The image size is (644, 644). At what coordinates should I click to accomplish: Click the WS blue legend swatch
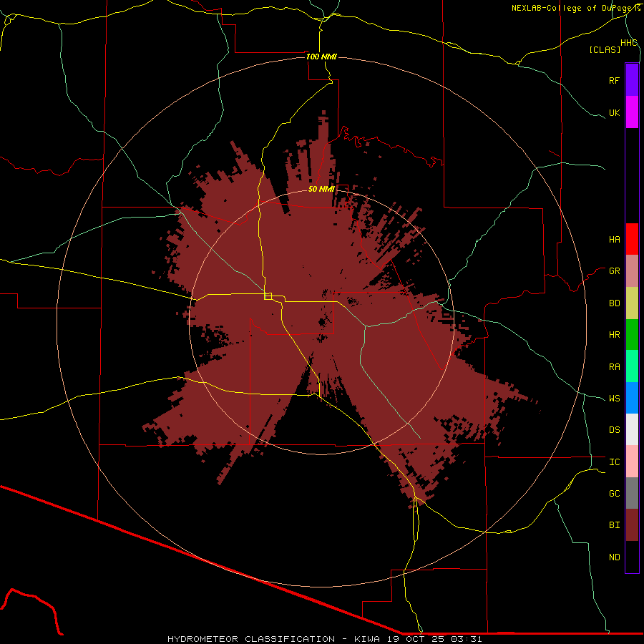[632, 398]
